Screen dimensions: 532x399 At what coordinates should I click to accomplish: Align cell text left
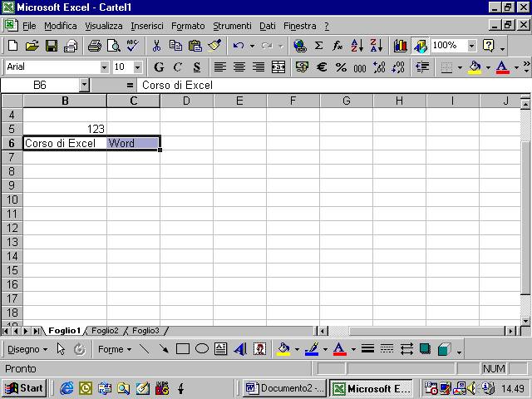219,66
